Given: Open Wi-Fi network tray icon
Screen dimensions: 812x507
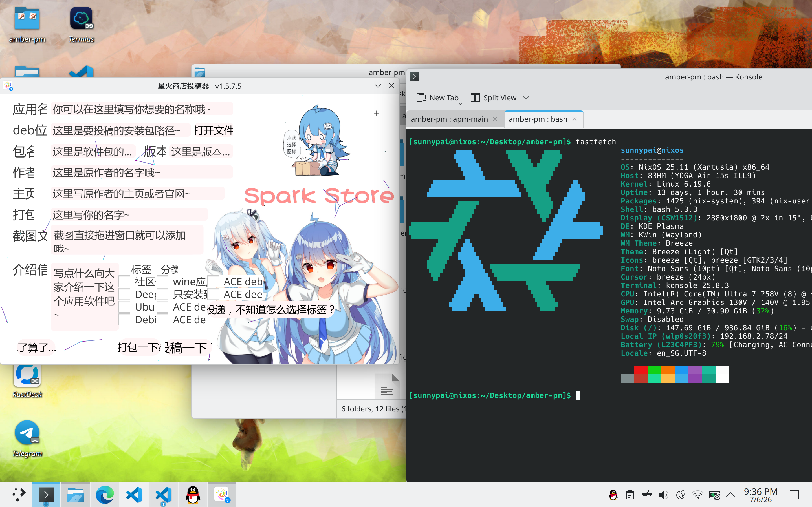Looking at the screenshot, I should [697, 495].
